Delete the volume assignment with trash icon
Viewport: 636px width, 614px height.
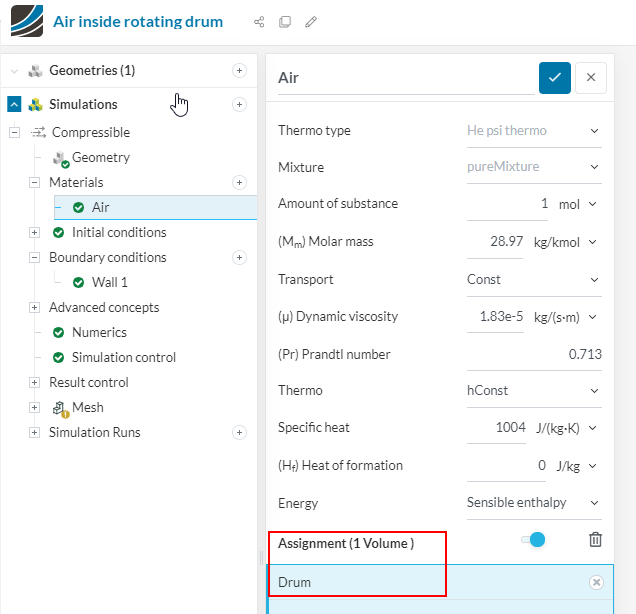tap(596, 540)
